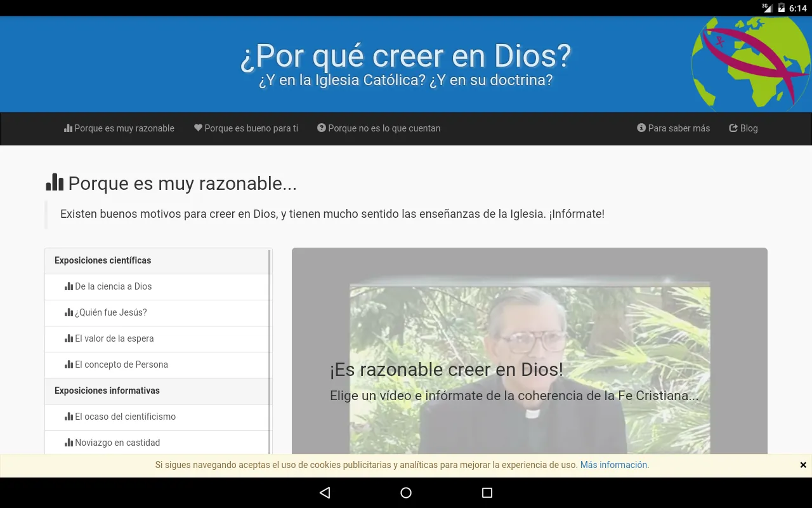Click the 'Exposiciones informativas' list header
Image resolution: width=812 pixels, height=508 pixels.
[157, 391]
